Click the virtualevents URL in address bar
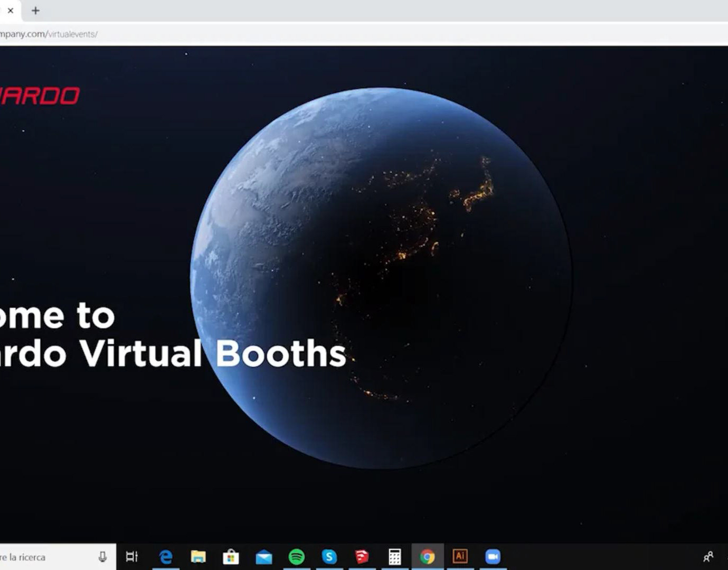This screenshot has height=570, width=728. click(x=49, y=34)
